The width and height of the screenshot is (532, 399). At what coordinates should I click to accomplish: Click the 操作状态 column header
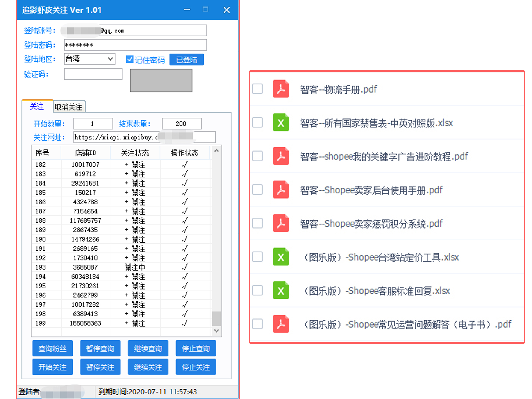(x=185, y=153)
